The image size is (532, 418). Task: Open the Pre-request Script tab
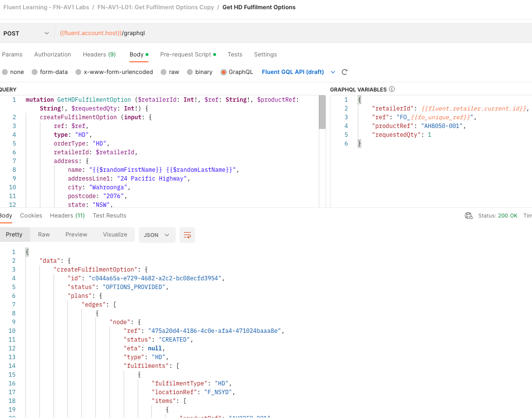pos(188,55)
